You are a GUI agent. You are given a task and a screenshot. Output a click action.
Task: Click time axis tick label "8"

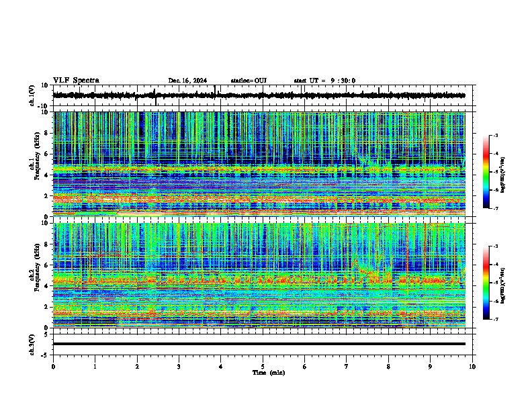point(388,367)
